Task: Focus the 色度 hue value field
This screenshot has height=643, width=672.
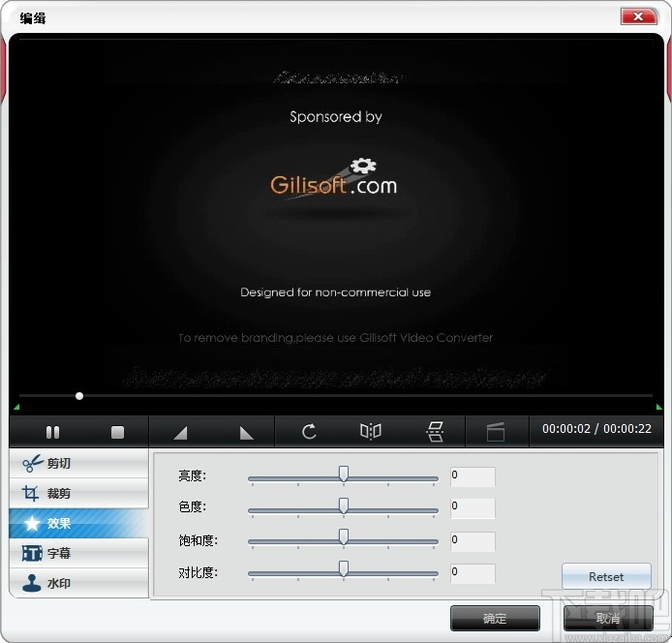Action: pyautogui.click(x=473, y=508)
